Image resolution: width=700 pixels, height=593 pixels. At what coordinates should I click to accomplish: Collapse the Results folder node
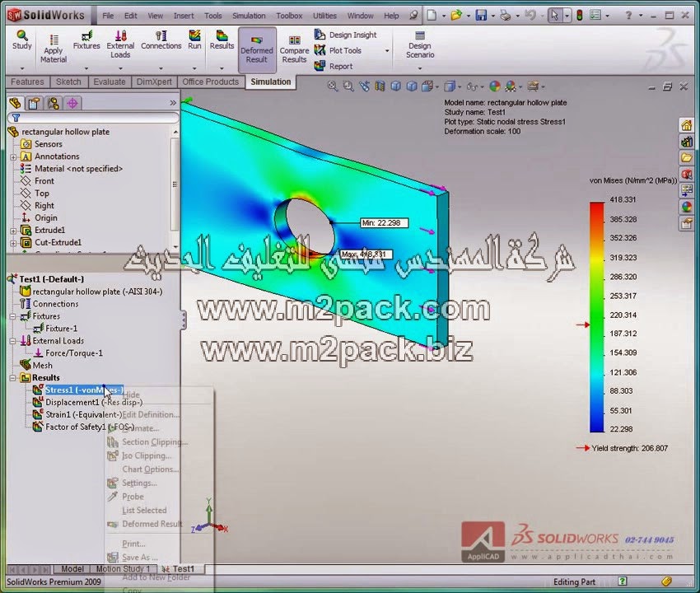pos(13,378)
